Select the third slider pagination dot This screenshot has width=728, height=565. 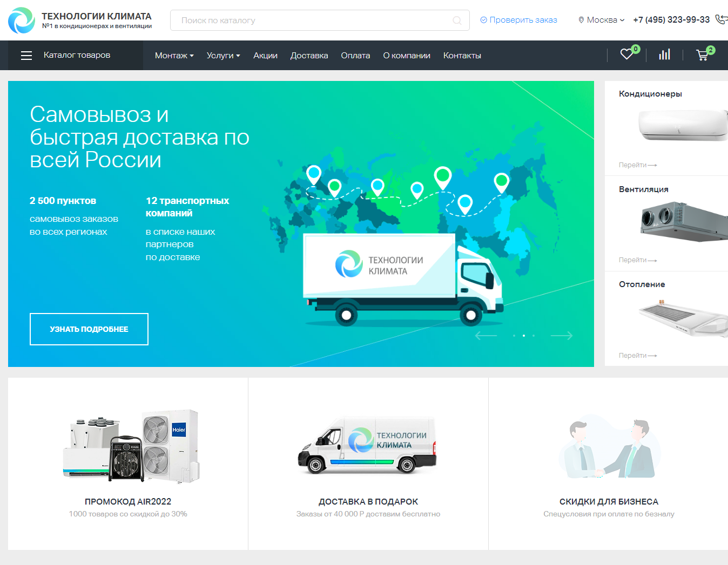click(534, 336)
